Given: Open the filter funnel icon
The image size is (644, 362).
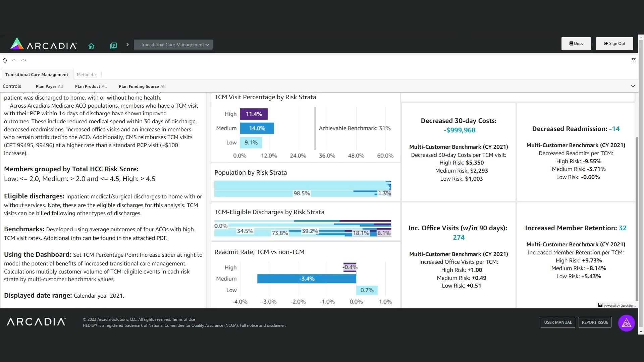Looking at the screenshot, I should 633,60.
